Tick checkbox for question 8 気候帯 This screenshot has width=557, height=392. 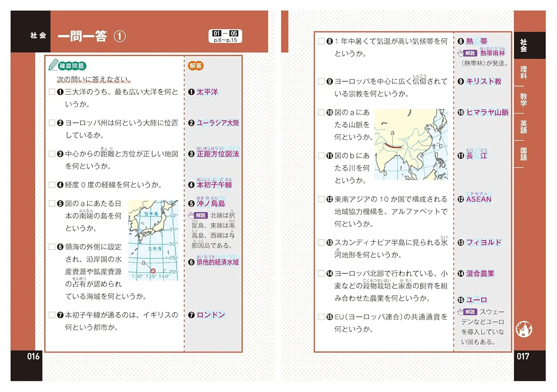(x=322, y=41)
